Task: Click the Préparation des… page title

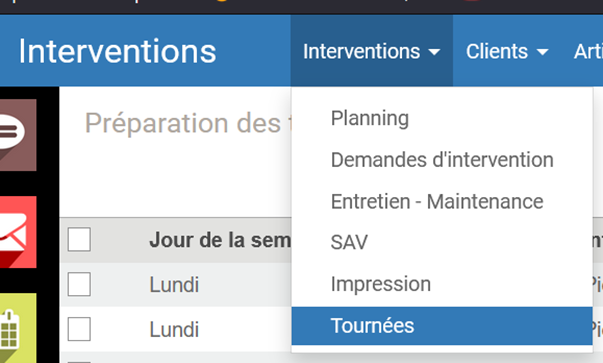Action: pos(188,123)
